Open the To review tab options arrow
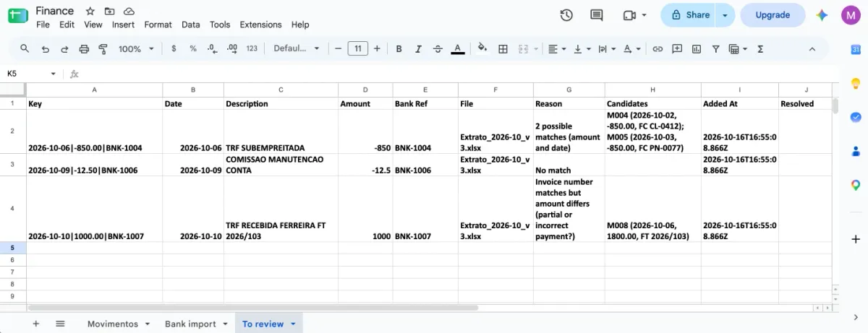The image size is (868, 333). pos(293,324)
